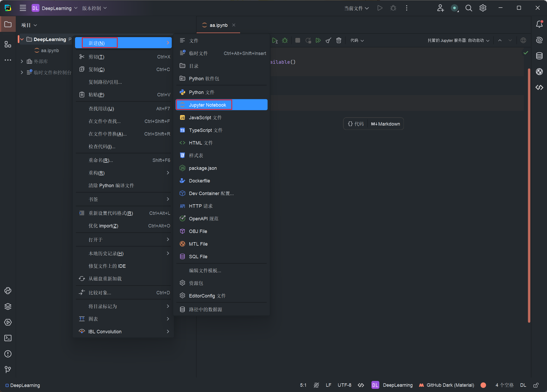Screen dimensions: 547x392
Task: Click UTF-8 encoding in status bar
Action: tap(344, 385)
